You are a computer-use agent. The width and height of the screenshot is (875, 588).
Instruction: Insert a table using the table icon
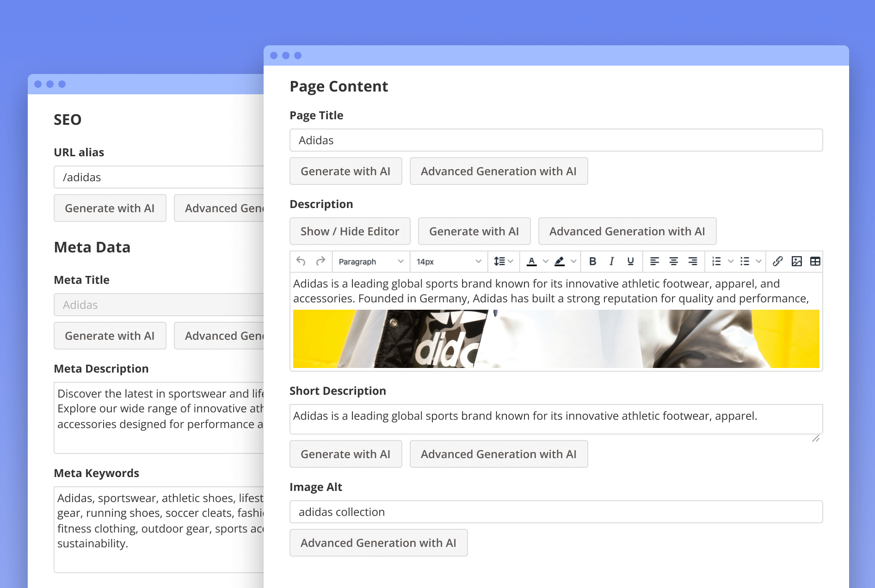[x=815, y=262]
